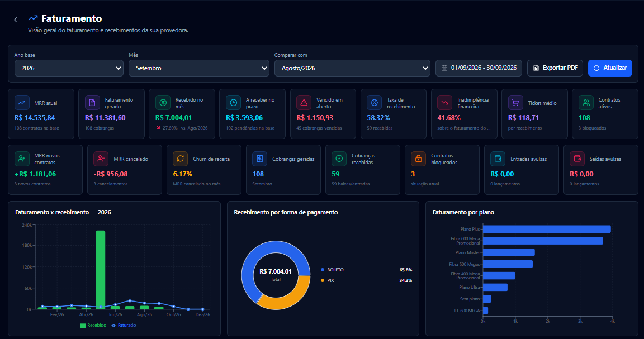Viewport: 644px width, 339px height.
Task: Click the 3 bloqueados text in Contratos ativos
Action: (592, 128)
